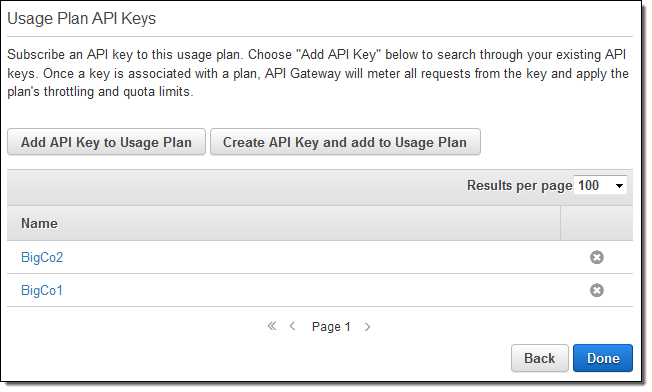The image size is (652, 392).
Task: Open the BigCo2 API key link
Action: pyautogui.click(x=42, y=257)
